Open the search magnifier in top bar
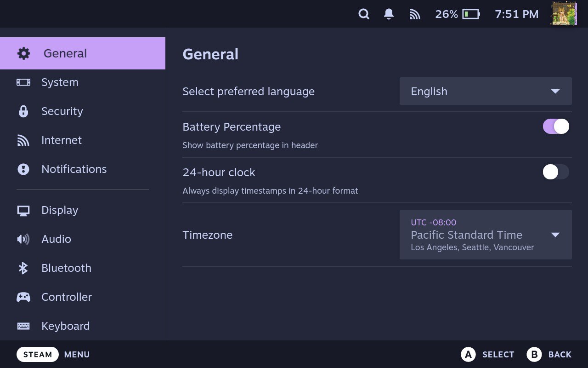 (x=363, y=14)
